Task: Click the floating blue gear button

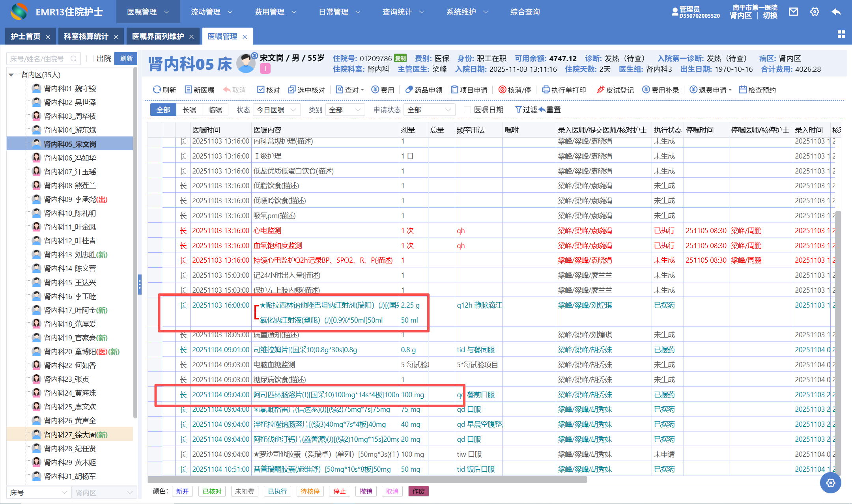Action: click(830, 483)
